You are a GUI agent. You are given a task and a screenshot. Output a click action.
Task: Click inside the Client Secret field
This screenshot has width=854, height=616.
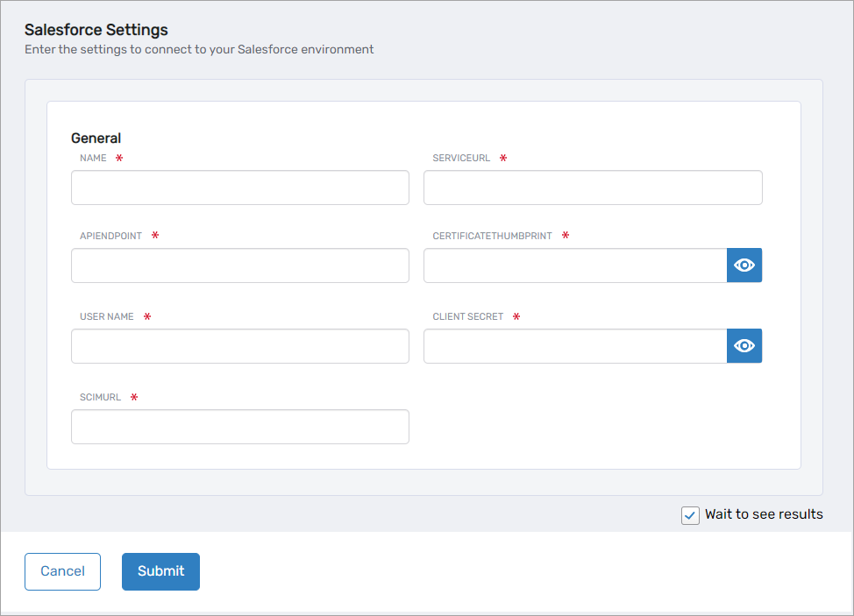(574, 346)
